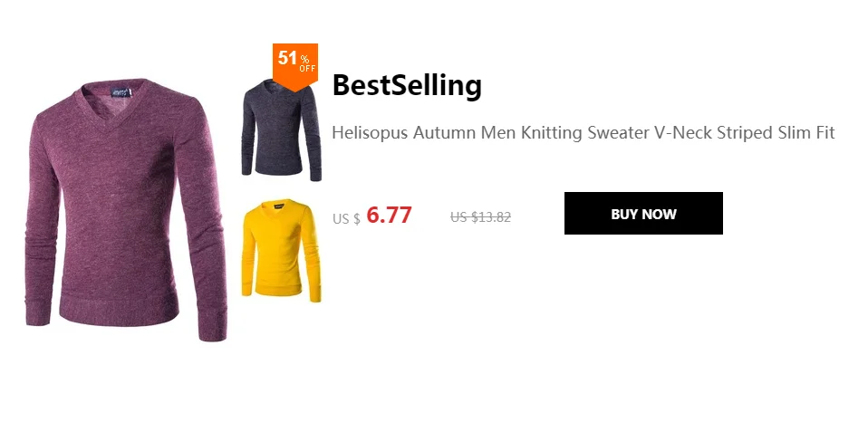Image resolution: width=868 pixels, height=432 pixels.
Task: Click the crossed-out US $13.82 price
Action: pos(480,217)
